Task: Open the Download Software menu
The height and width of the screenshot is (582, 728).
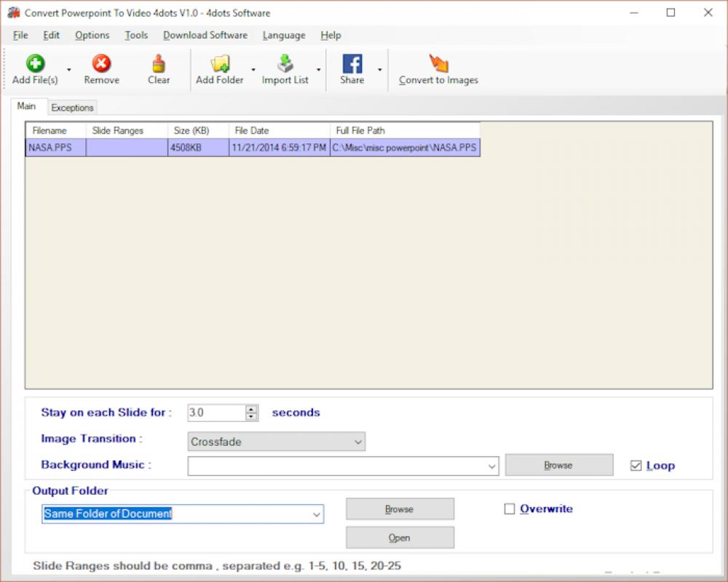Action: tap(205, 35)
